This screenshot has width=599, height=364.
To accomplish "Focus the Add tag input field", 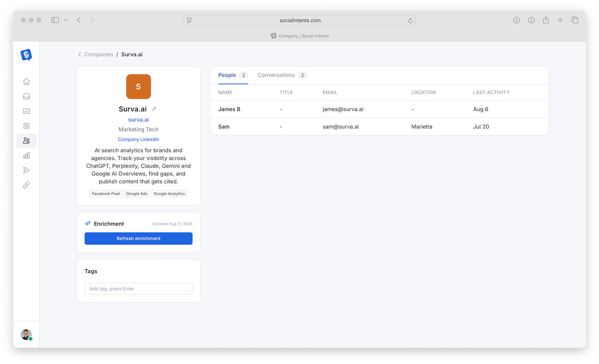I will pos(139,289).
